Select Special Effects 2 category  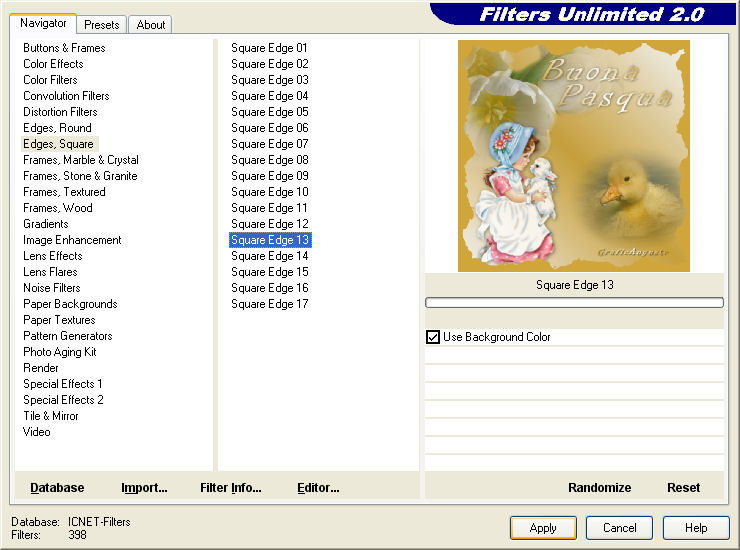(63, 400)
